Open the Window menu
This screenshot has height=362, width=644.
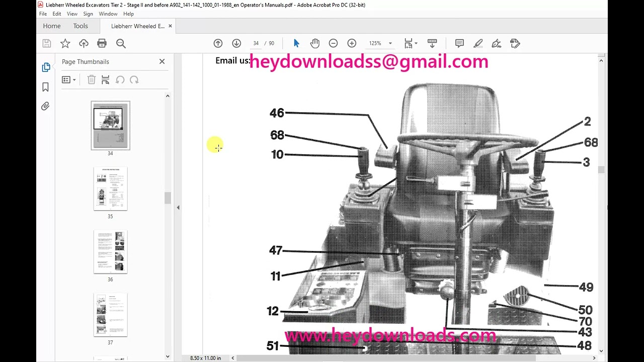(108, 14)
